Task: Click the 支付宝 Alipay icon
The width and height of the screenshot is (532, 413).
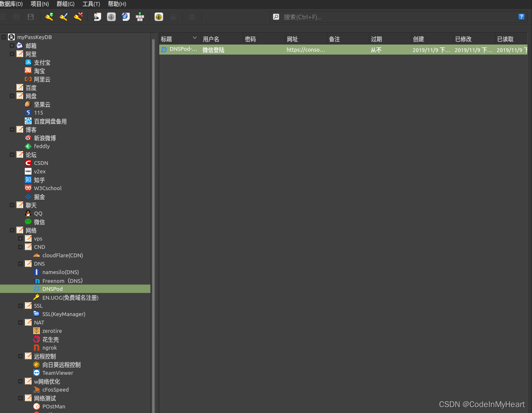Action: tap(28, 62)
